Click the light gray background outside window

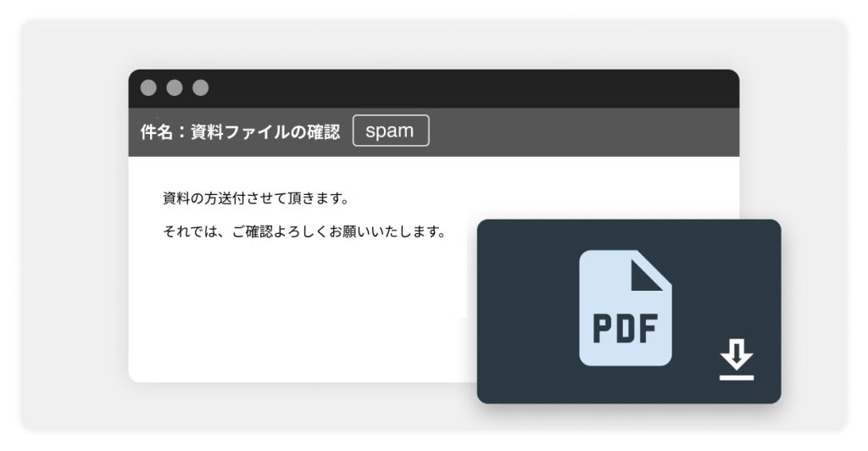tap(72, 221)
